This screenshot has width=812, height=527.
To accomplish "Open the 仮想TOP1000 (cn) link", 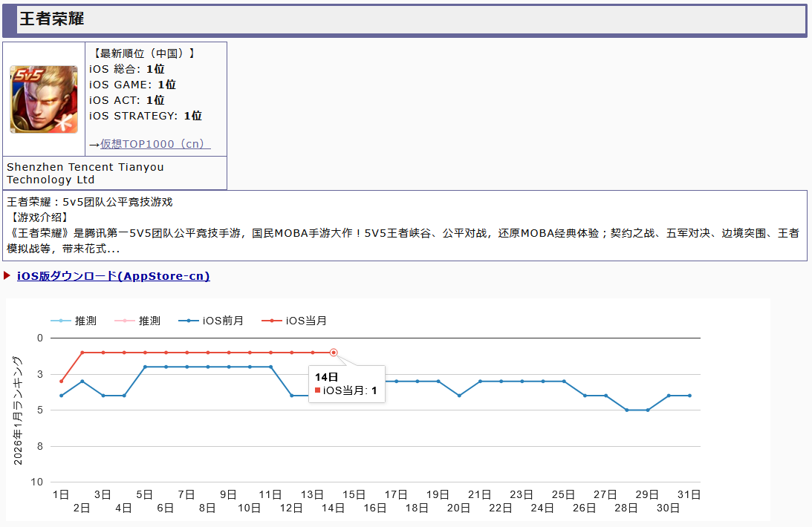I will pos(155,144).
